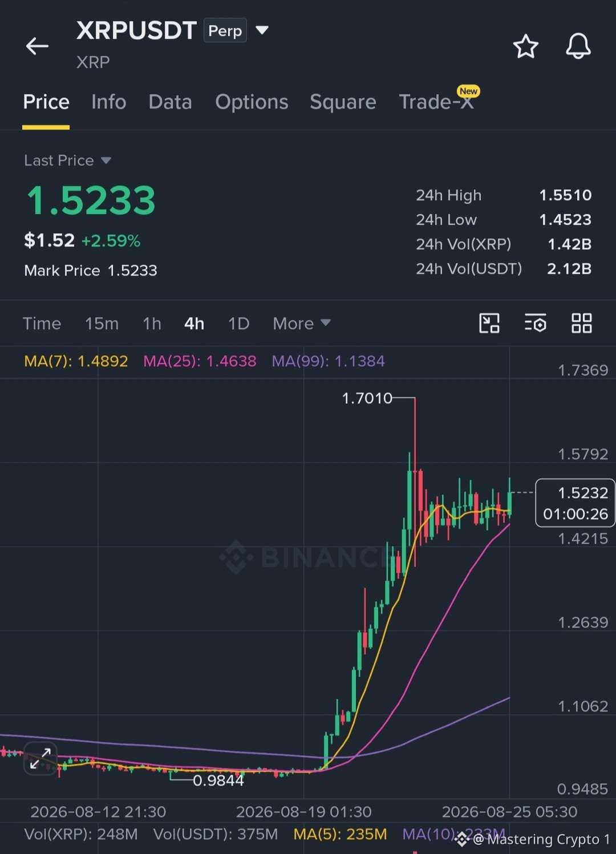Click the MA(25): 1.4638 indicator label
616x854 pixels.
[x=200, y=361]
